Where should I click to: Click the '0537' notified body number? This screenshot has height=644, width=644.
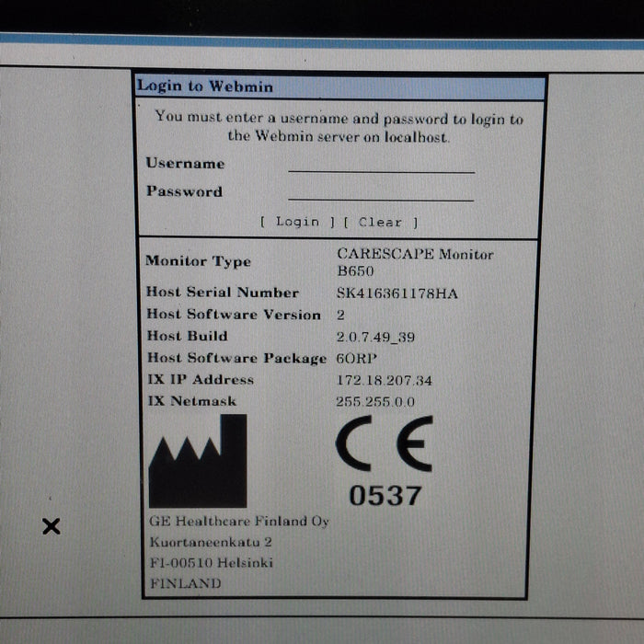[385, 495]
